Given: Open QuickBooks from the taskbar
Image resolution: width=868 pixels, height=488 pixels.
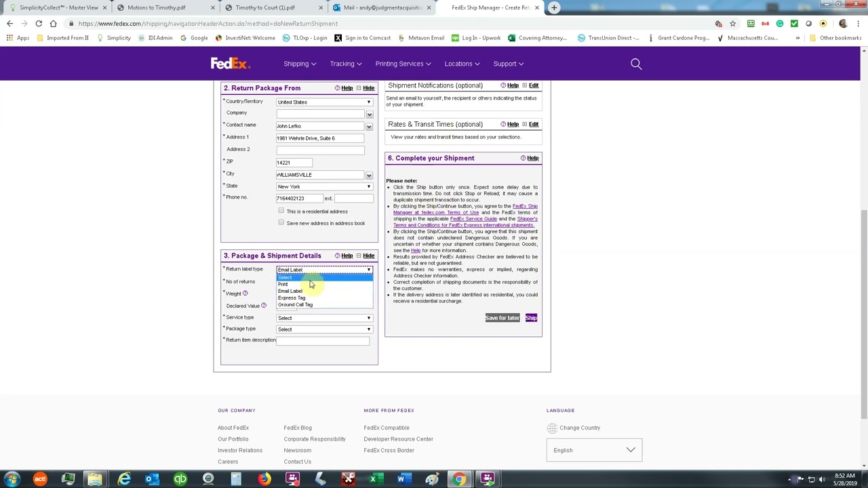Looking at the screenshot, I should (180, 479).
